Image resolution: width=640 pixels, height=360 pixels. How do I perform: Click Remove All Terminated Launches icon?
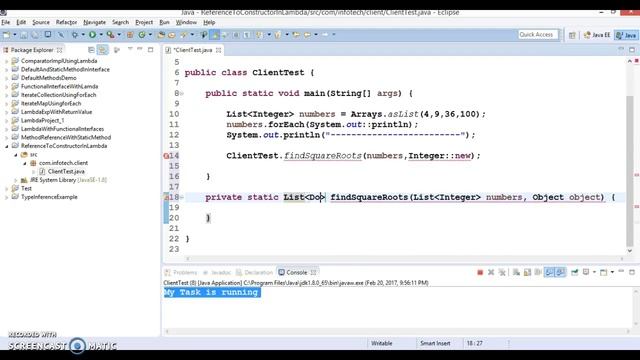click(x=502, y=272)
